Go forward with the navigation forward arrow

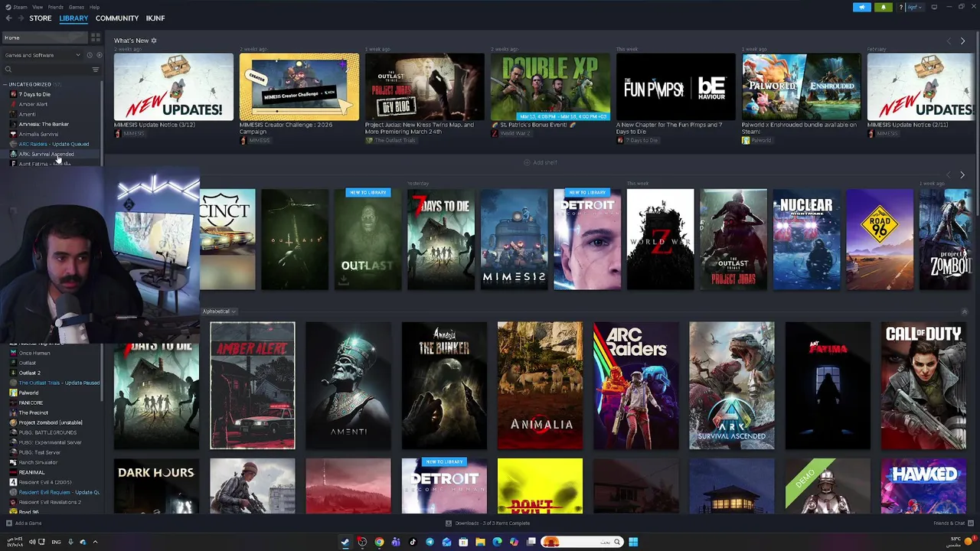click(x=19, y=18)
